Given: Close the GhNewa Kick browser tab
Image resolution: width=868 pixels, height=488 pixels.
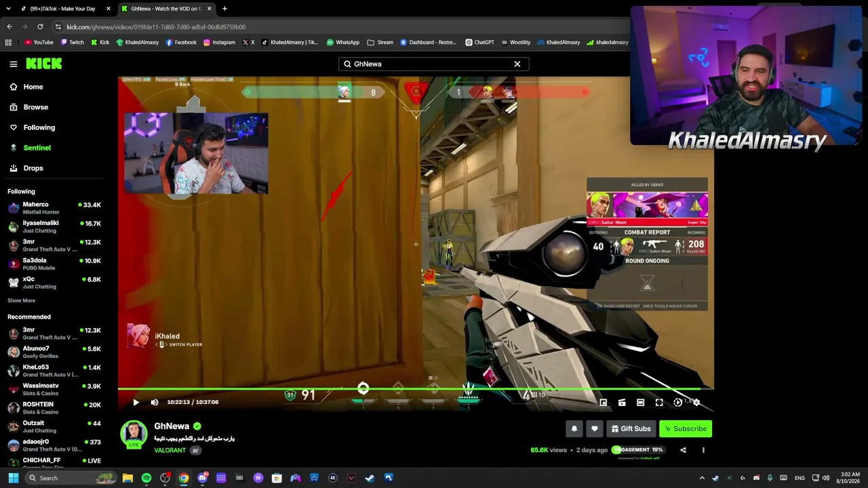Looking at the screenshot, I should (x=209, y=9).
